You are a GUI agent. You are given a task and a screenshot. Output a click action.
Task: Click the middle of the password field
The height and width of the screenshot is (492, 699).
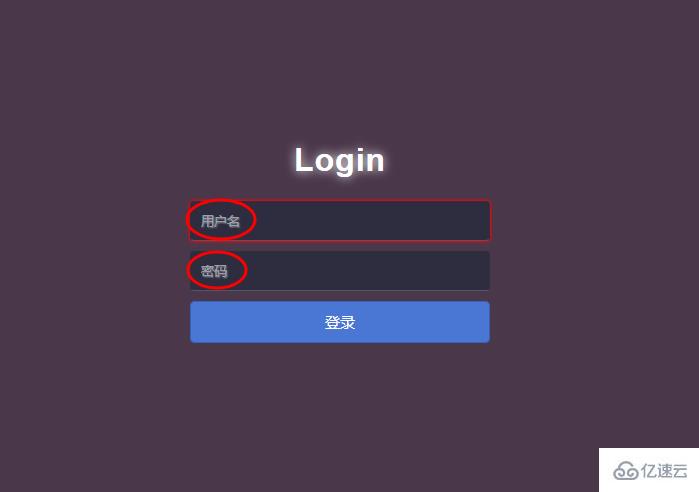coord(340,271)
